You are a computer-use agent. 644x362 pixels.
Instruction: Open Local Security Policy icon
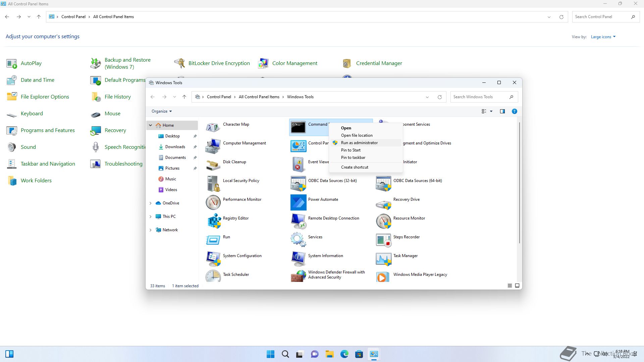213,183
